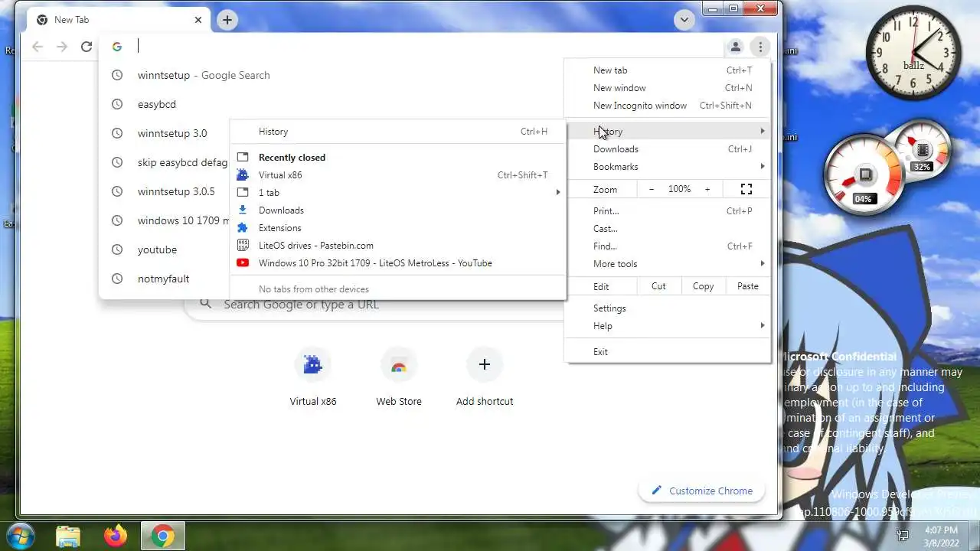Viewport: 980px width, 551px height.
Task: Click the YouTube icon of the LiteOS MetroLess entry
Action: tap(243, 262)
